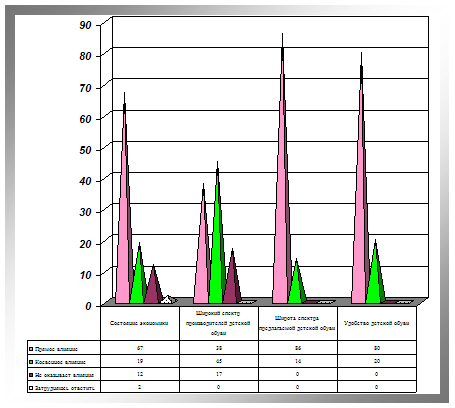
Task: Click the 'Состояние экономики' category header cell
Action: (x=140, y=323)
